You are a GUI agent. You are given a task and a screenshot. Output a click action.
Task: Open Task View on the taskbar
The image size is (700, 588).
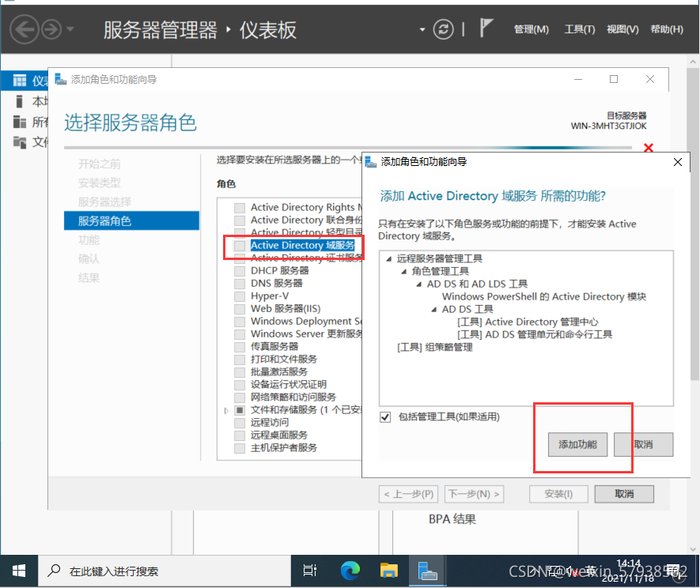click(310, 571)
